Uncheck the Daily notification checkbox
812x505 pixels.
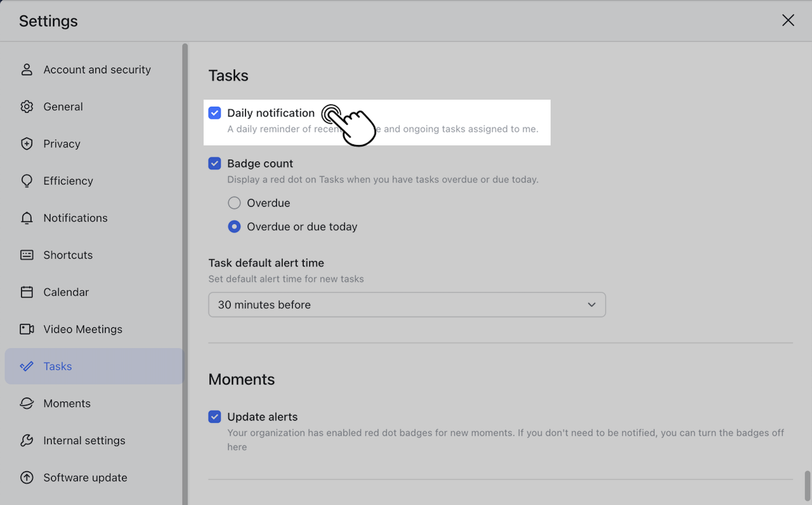[215, 113]
